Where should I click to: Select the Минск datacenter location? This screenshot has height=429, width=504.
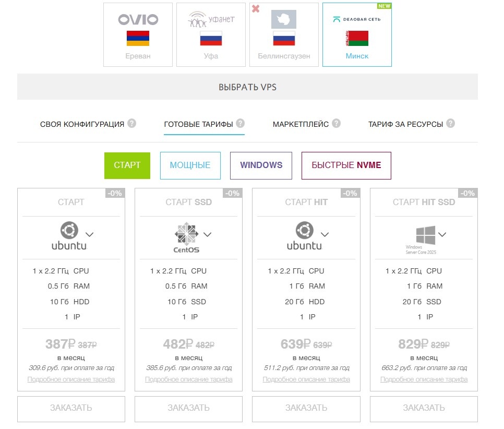point(357,35)
